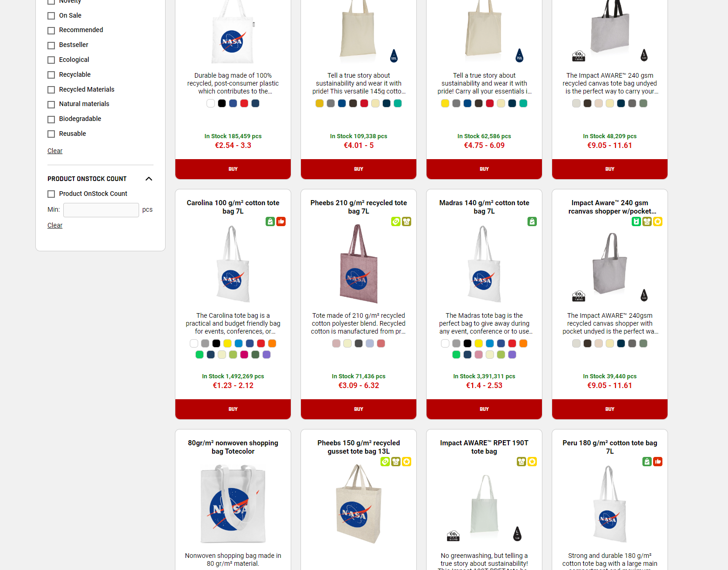Check the Natural materials option

pyautogui.click(x=51, y=105)
